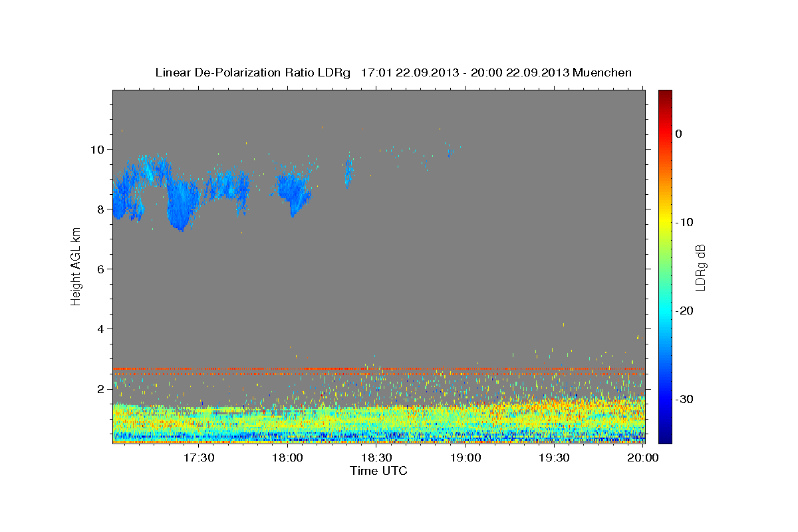Click "Muenchen" in the plot title
This screenshot has height=532, width=798.
602,72
